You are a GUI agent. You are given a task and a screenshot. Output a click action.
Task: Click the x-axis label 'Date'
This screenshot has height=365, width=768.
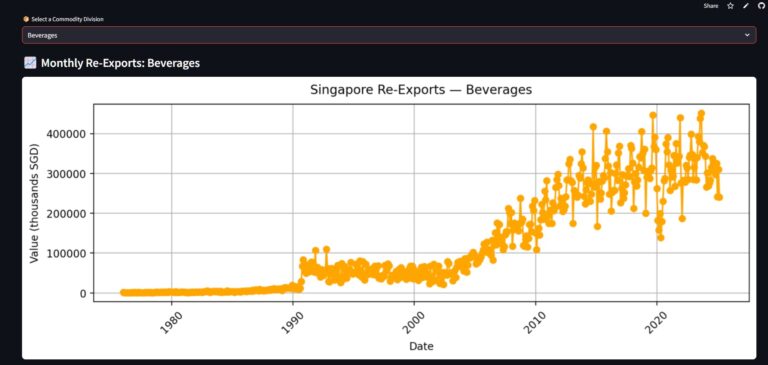click(x=421, y=346)
